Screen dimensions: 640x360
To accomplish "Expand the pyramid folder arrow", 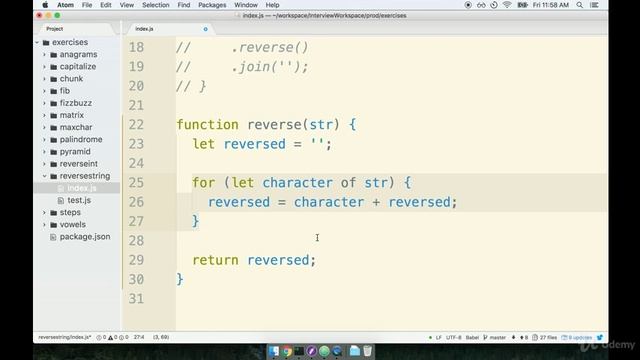I will pyautogui.click(x=44, y=152).
